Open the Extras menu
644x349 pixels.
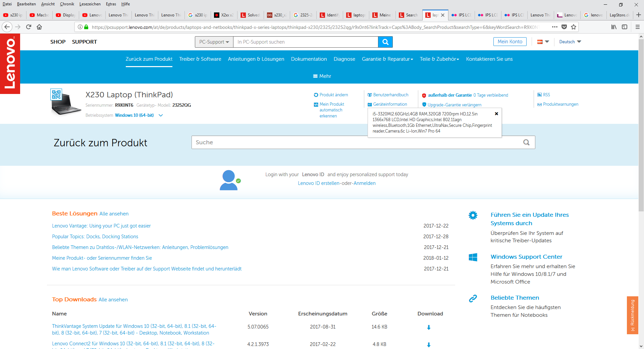[111, 4]
